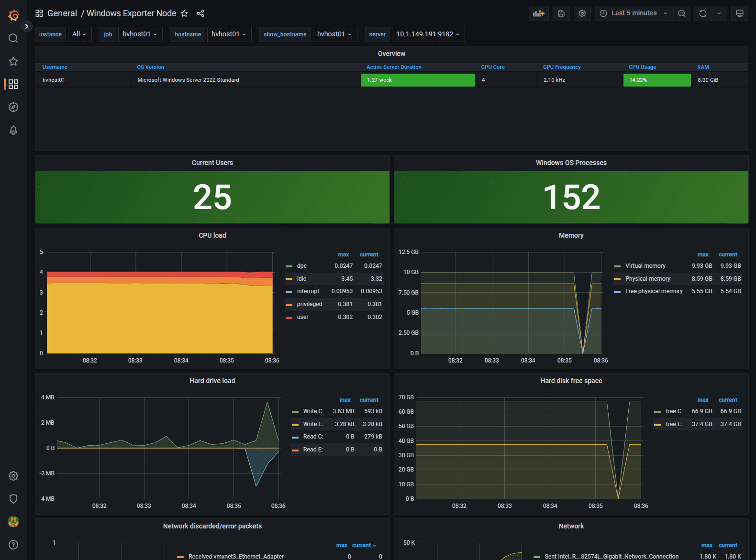This screenshot has width=756, height=560.
Task: Click the Write C: legend color swatch
Action: click(295, 411)
